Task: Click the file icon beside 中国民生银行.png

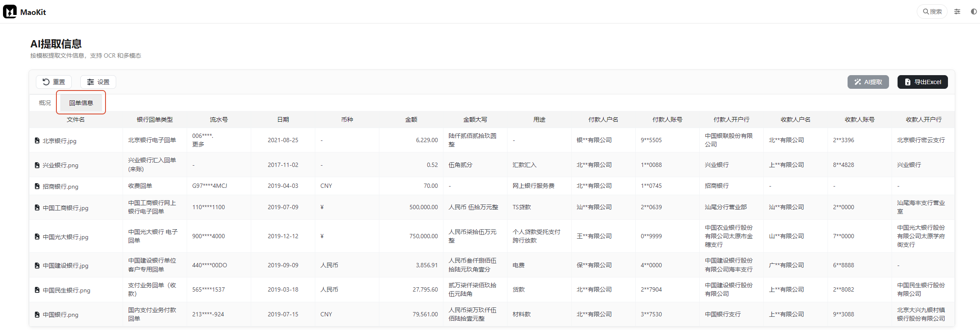Action: click(37, 290)
